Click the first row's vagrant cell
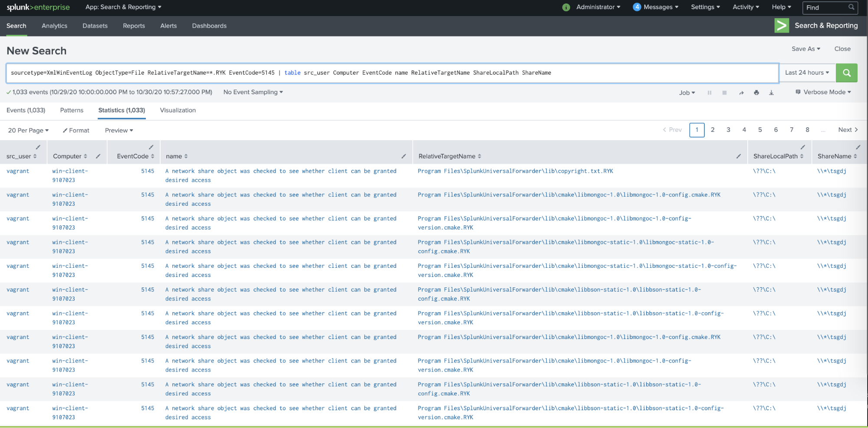The height and width of the screenshot is (428, 868). (18, 171)
